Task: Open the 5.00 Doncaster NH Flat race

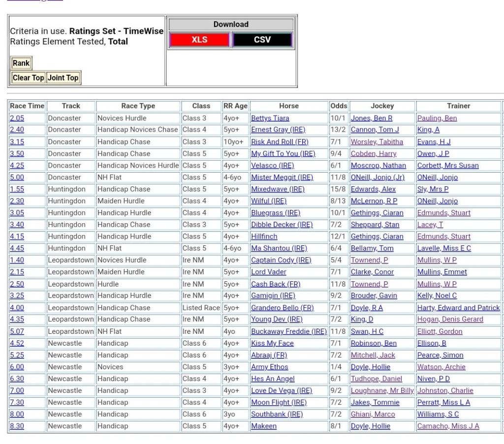Action: coord(17,178)
